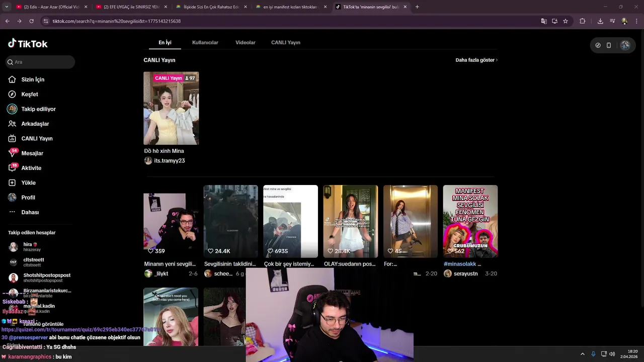Open _lilykt profile link
Viewport: 644px width, 362px height.
162,274
